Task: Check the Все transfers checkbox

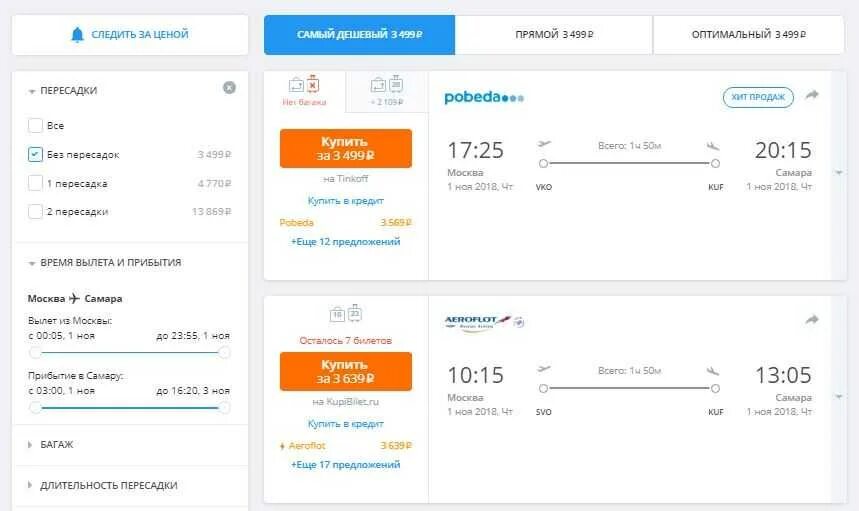Action: pos(35,125)
